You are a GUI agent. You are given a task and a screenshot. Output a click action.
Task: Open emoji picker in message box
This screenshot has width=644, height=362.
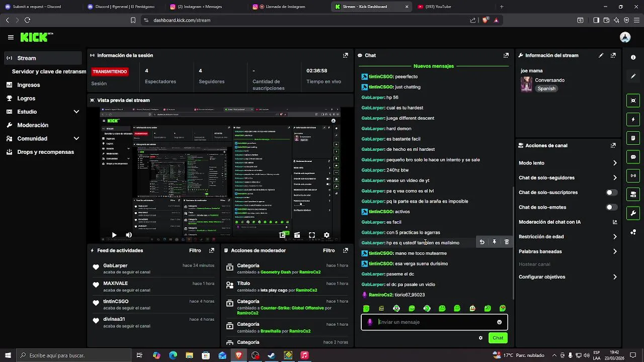[x=499, y=322]
